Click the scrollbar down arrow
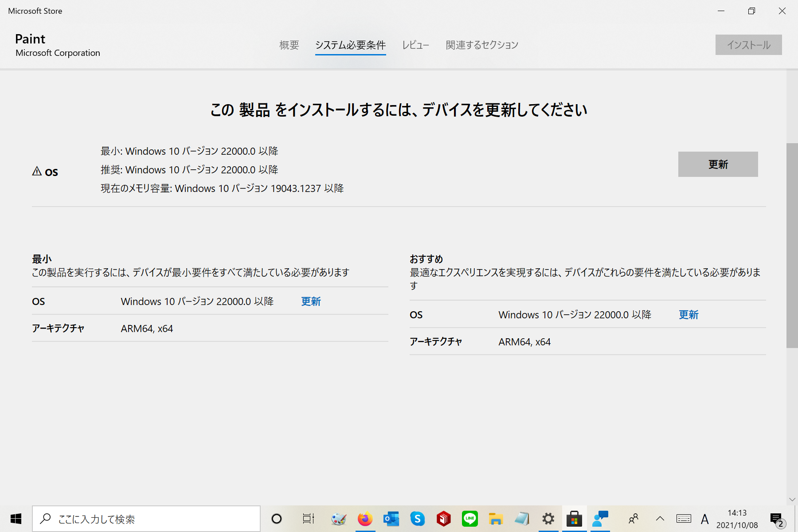This screenshot has width=798, height=532. point(792,500)
